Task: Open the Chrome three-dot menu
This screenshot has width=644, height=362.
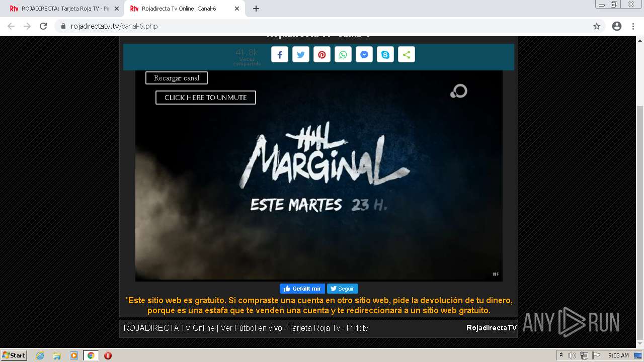Action: (633, 26)
